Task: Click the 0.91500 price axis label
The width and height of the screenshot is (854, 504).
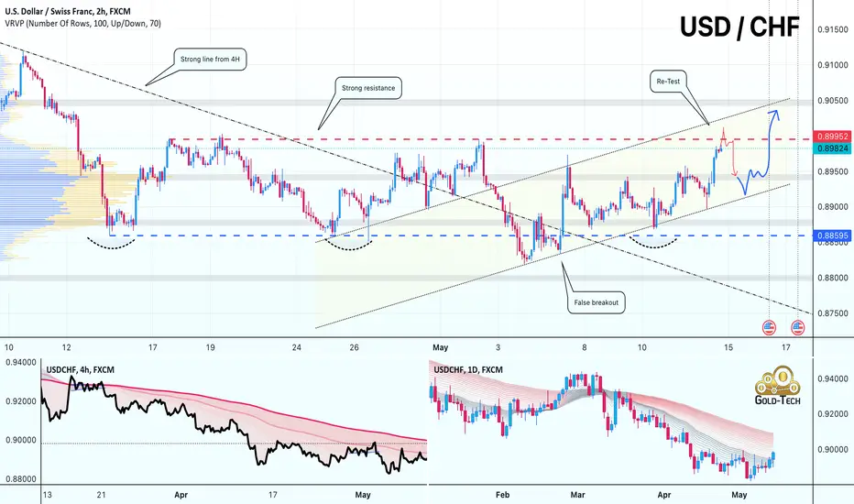Action: coord(833,29)
